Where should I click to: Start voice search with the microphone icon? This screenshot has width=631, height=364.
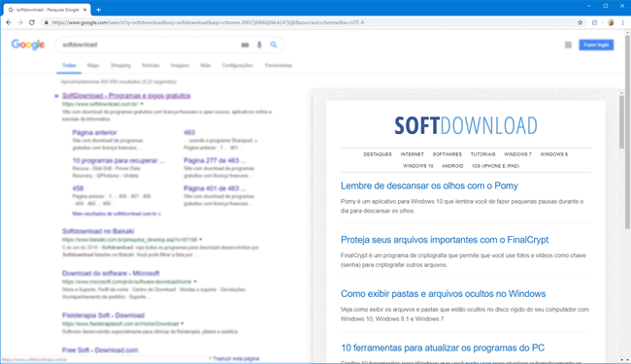[x=259, y=45]
